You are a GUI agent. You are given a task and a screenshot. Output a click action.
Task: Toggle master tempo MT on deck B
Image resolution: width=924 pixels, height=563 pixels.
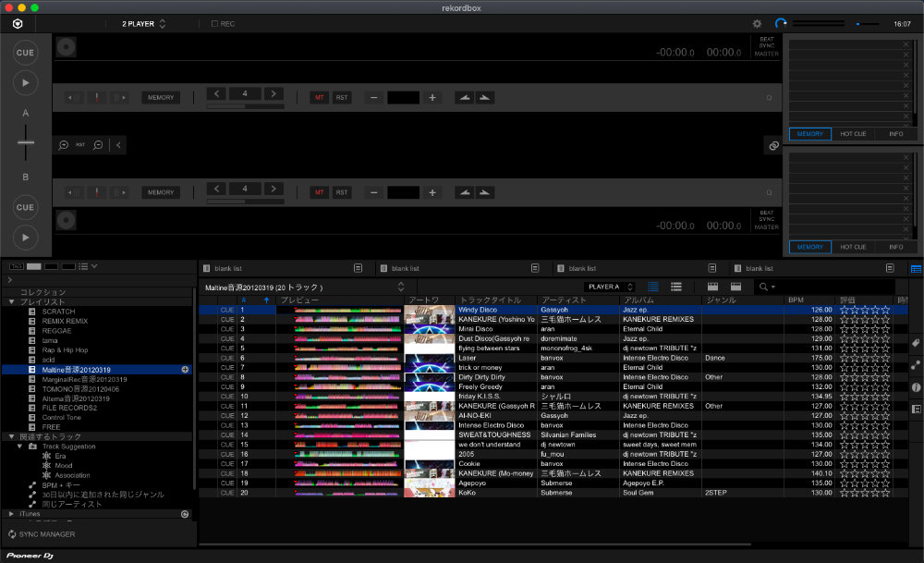coord(319,192)
